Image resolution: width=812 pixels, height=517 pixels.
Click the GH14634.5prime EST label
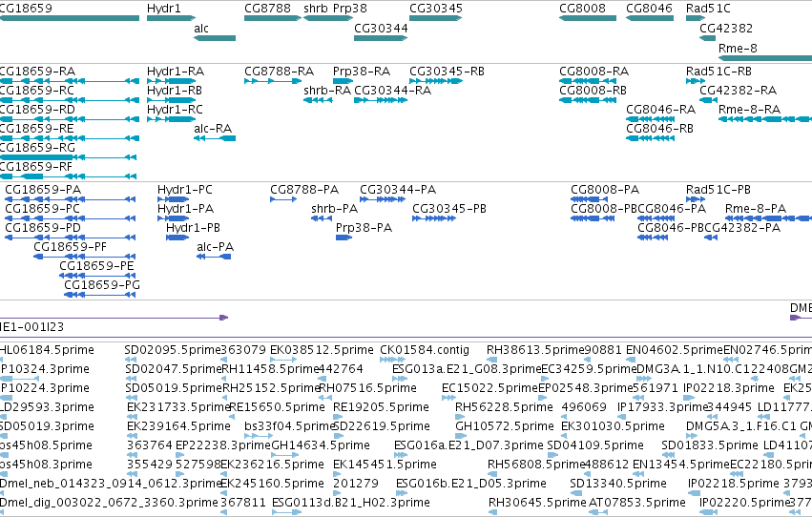(321, 445)
